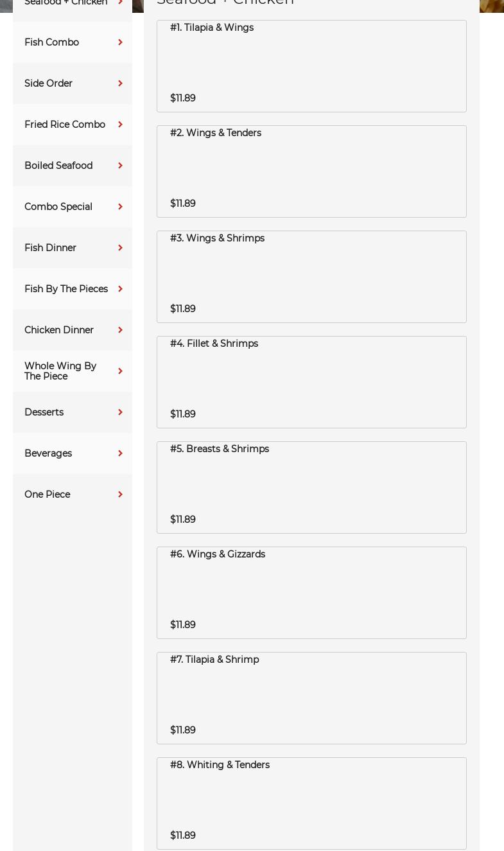The image size is (504, 851).
Task: Select #4. Fillet & Shrimps menu item
Action: pyautogui.click(x=311, y=382)
